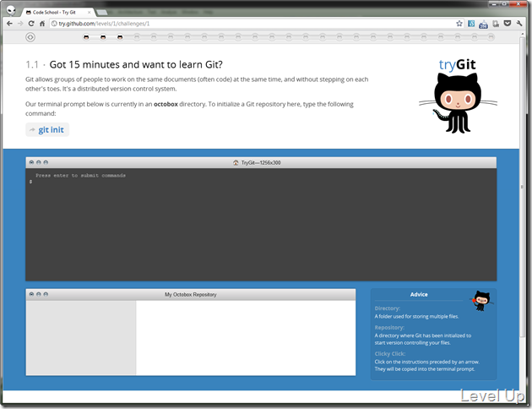Click the tryGit logo text
Viewport: 532px width, 409px height.
457,64
